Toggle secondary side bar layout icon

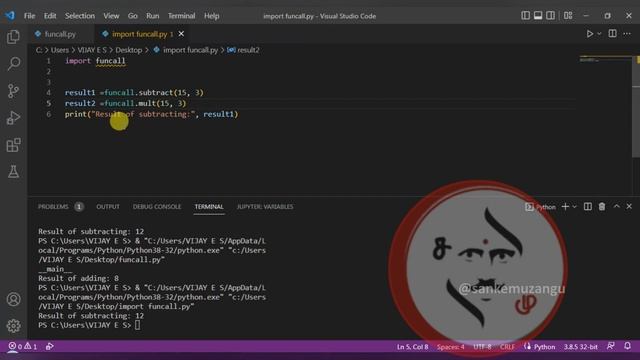[551, 16]
